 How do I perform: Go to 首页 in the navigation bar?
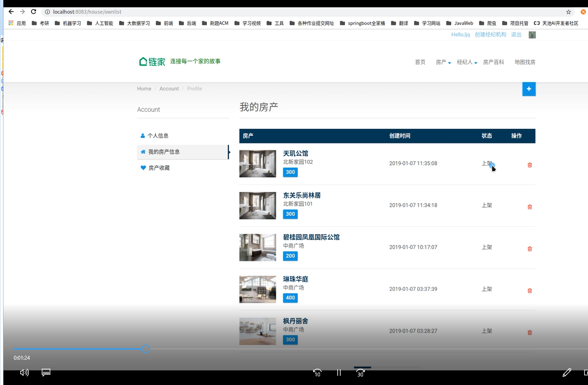[420, 62]
